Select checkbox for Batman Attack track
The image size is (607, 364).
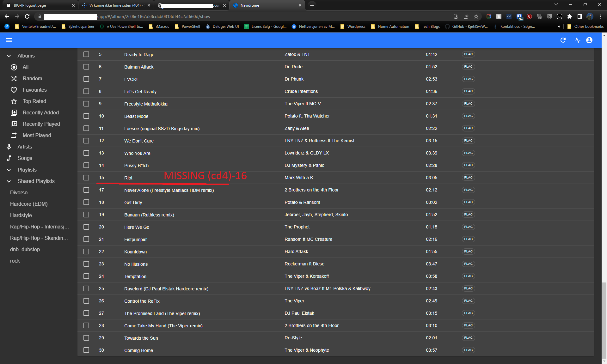click(86, 67)
